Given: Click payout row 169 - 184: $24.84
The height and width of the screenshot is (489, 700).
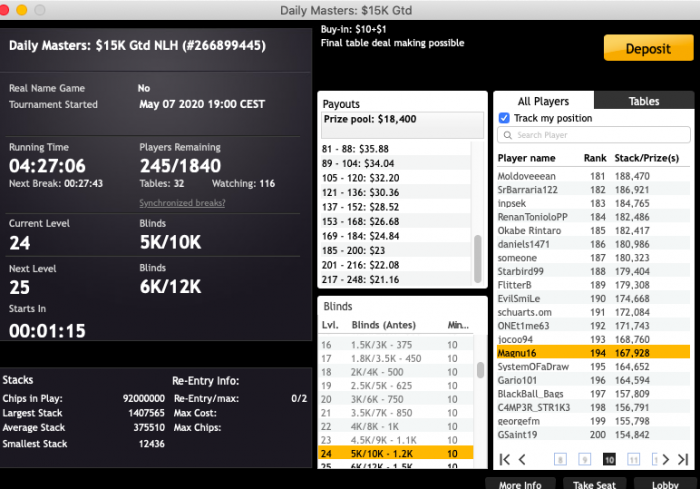Looking at the screenshot, I should (396, 236).
